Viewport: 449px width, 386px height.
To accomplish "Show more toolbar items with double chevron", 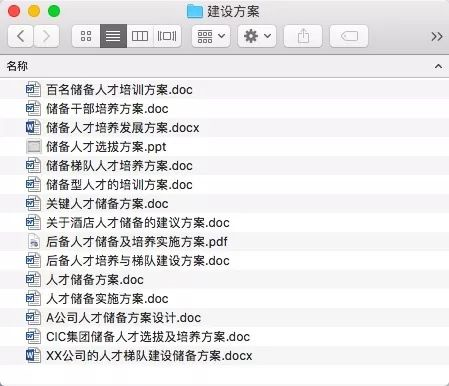I will 437,36.
